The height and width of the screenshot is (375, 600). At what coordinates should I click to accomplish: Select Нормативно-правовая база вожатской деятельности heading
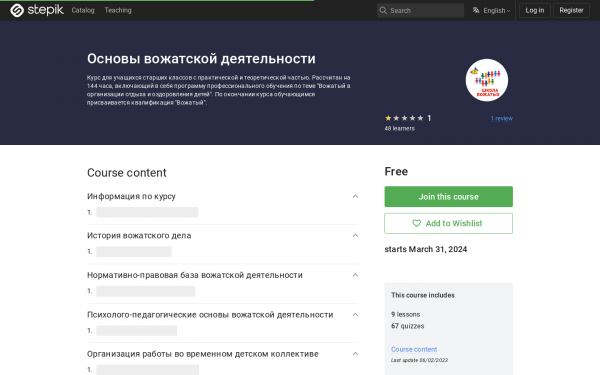point(195,275)
